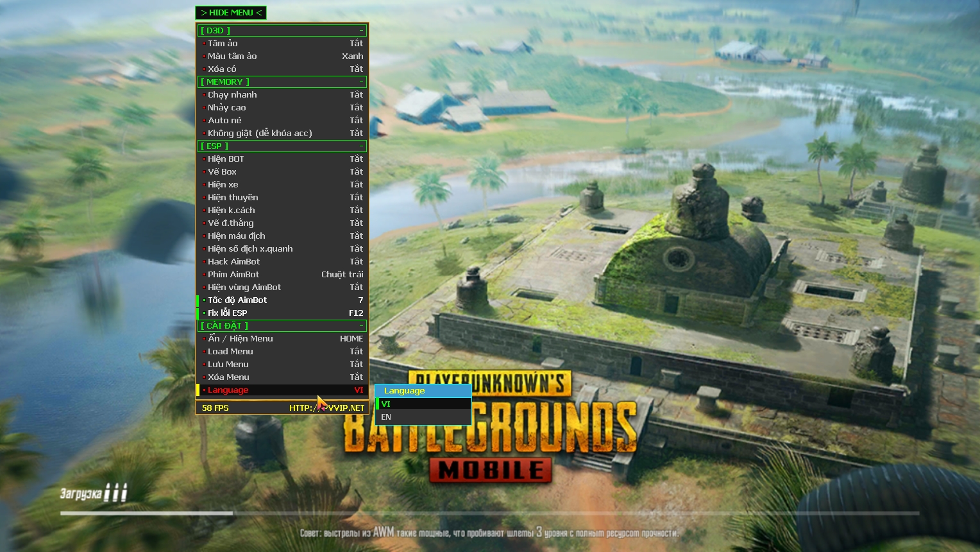Change the Màu tâm ảo color value
980x552 pixels.
pos(282,56)
